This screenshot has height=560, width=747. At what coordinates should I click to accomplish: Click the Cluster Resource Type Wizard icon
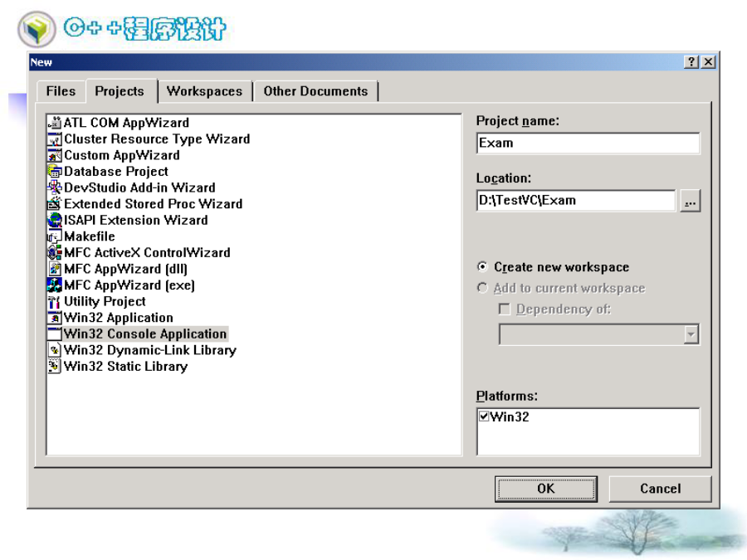[55, 139]
